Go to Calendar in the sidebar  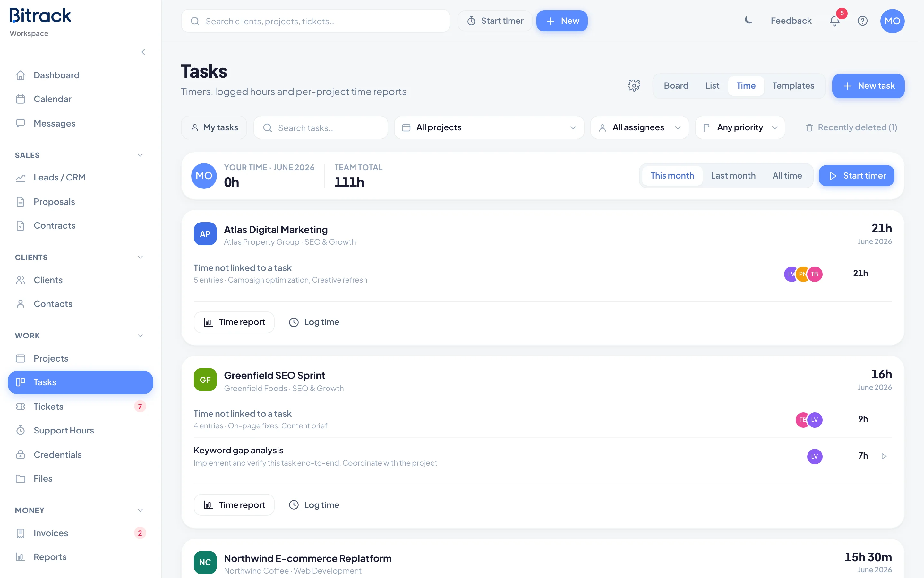coord(81,99)
